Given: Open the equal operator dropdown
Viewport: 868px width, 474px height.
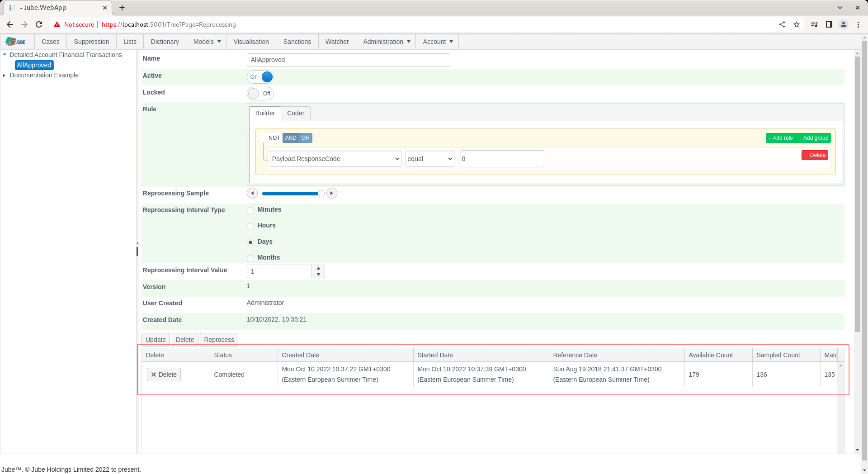Looking at the screenshot, I should pyautogui.click(x=429, y=159).
